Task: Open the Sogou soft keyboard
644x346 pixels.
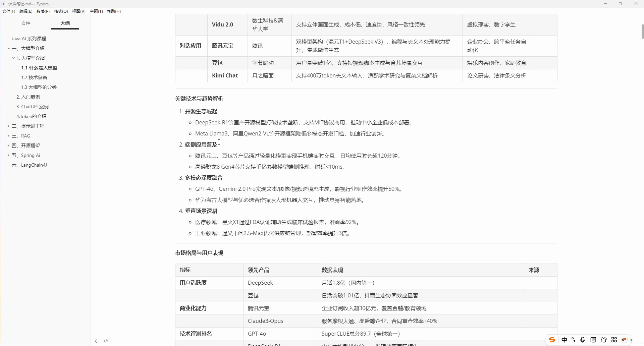Action: (593, 340)
